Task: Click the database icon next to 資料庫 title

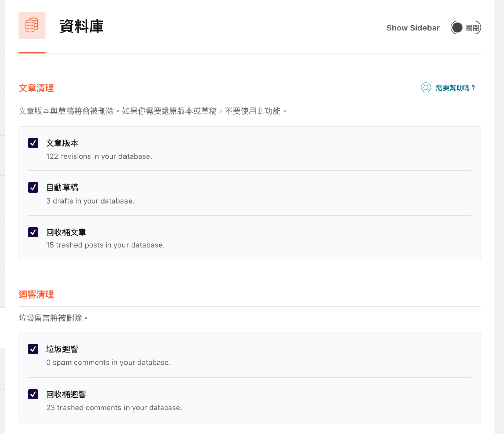Action: tap(31, 26)
